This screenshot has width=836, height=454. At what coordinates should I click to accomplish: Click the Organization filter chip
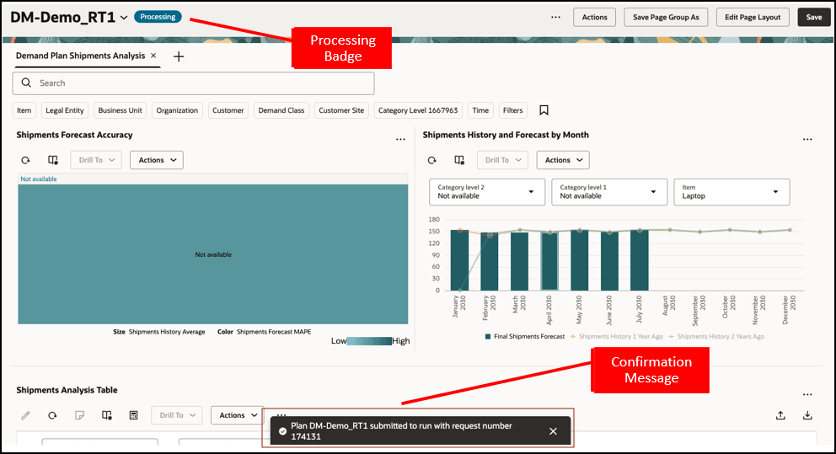click(177, 110)
